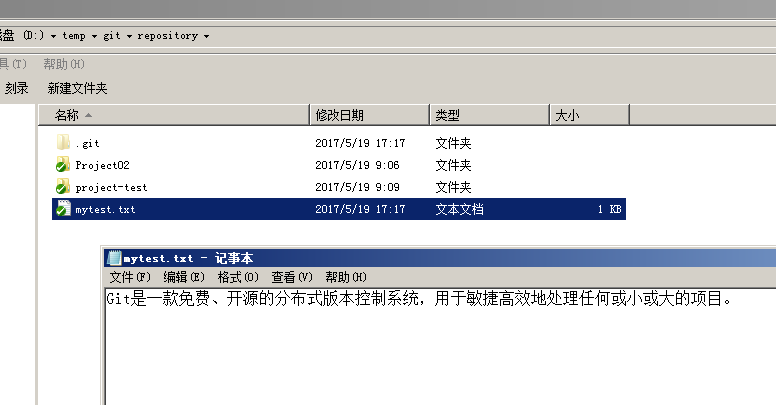This screenshot has height=405, width=776.
Task: Open Explorer's 帮助(H) menu
Action: [x=64, y=64]
